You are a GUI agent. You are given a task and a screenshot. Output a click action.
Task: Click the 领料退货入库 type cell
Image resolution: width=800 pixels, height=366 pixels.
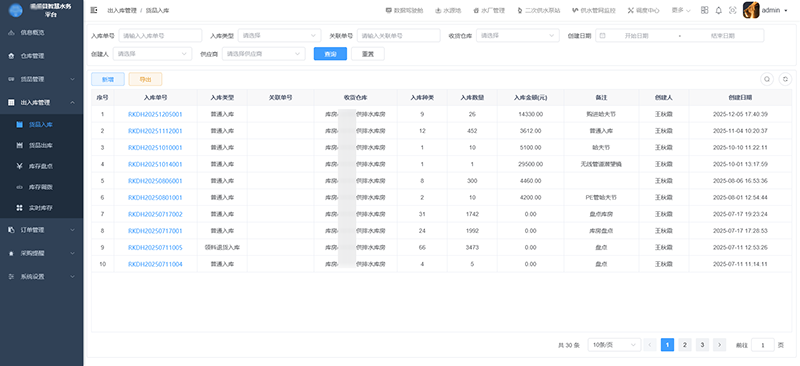tap(222, 248)
